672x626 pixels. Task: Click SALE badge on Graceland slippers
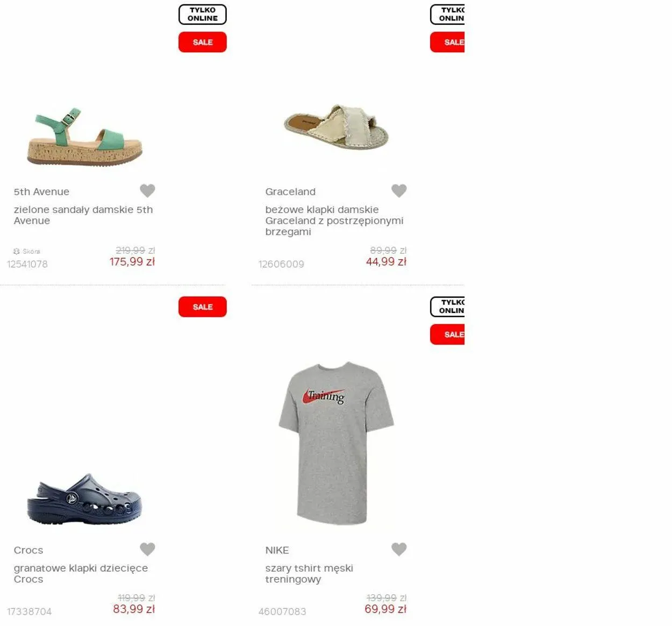click(x=447, y=42)
